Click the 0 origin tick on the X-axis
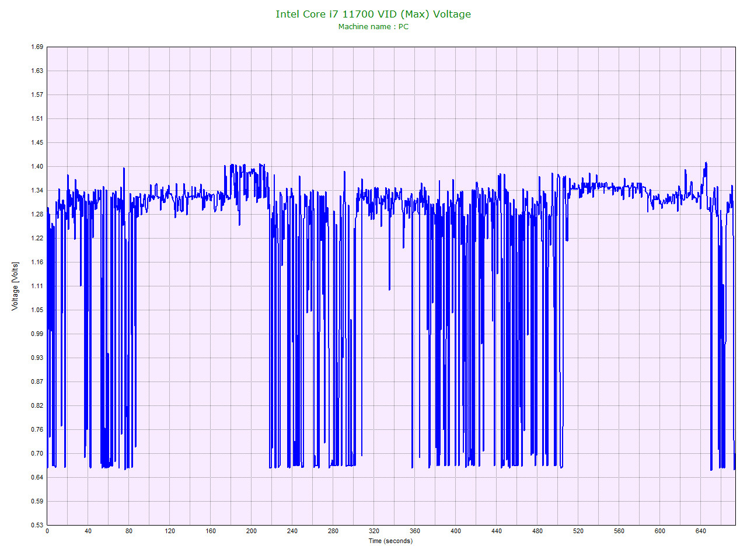The image size is (747, 560). (x=47, y=531)
